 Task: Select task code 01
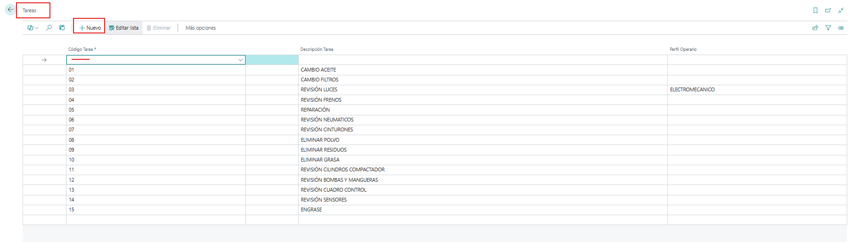(x=156, y=70)
